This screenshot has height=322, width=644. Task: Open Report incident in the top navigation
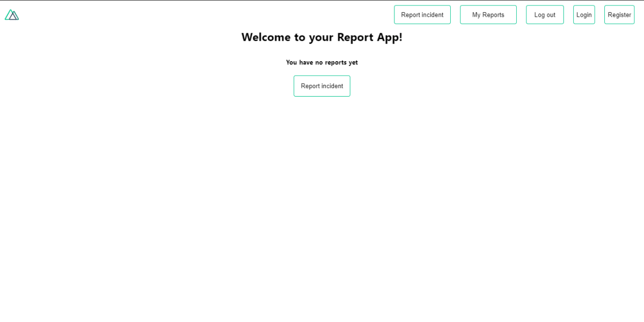(x=422, y=15)
